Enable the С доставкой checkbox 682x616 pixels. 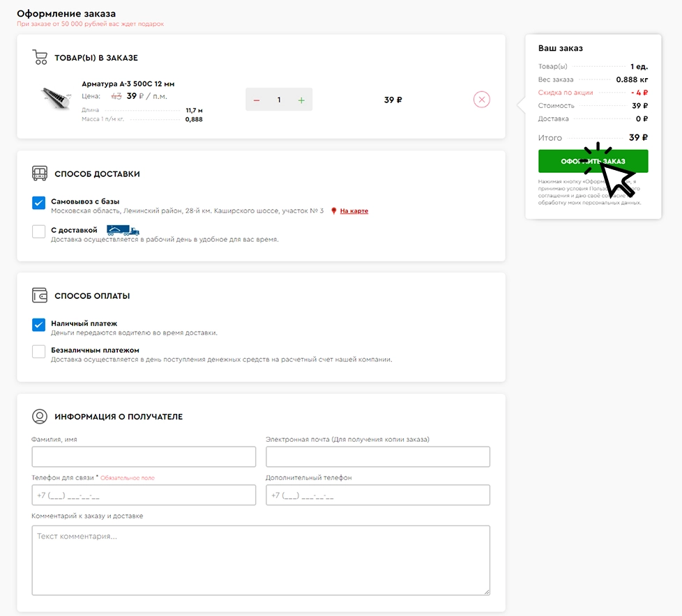(39, 231)
